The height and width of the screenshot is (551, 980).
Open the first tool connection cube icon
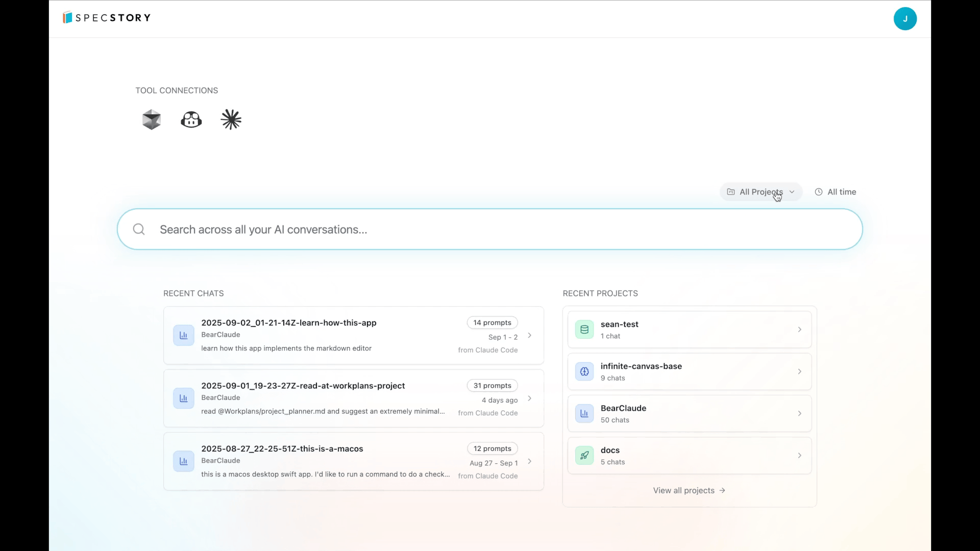151,119
